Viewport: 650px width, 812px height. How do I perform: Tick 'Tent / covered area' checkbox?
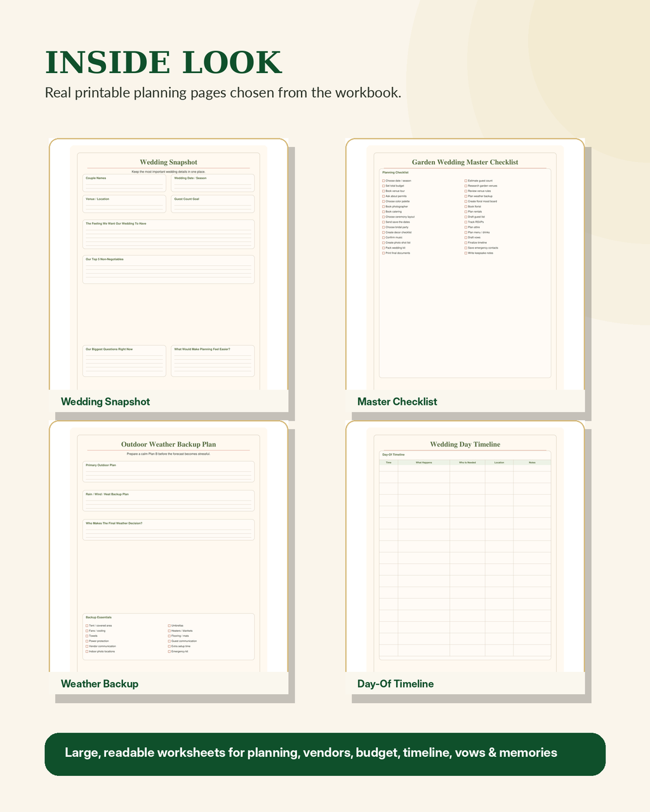point(87,625)
